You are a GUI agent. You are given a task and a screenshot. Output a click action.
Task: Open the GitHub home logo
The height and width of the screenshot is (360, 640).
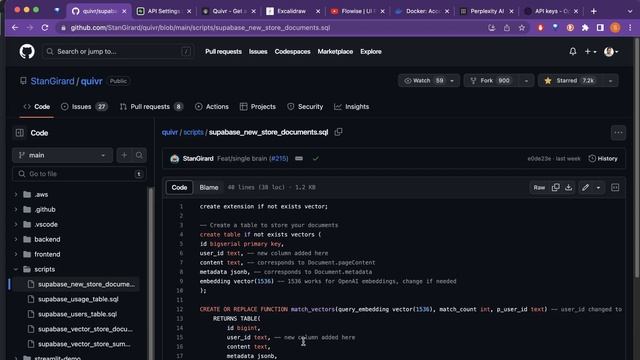coord(27,52)
